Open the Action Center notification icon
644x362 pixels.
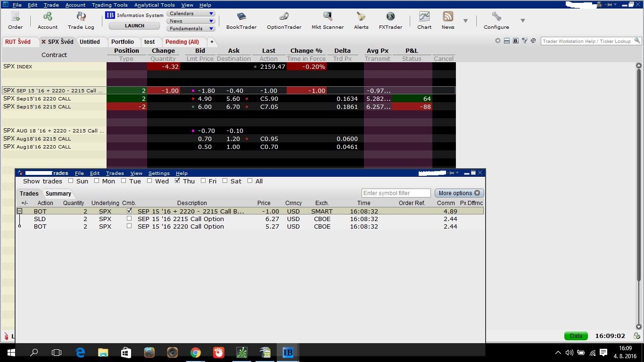coord(603,352)
